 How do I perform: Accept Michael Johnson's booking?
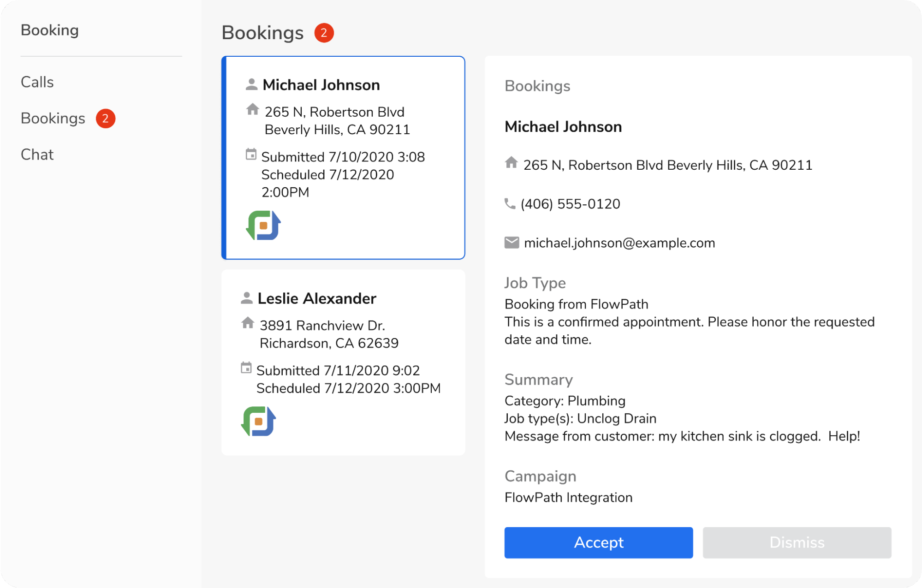598,542
